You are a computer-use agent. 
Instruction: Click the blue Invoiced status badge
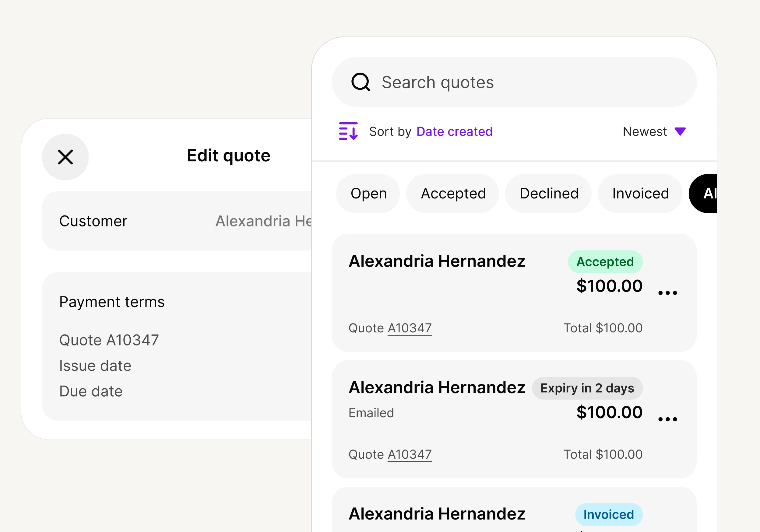(x=608, y=514)
